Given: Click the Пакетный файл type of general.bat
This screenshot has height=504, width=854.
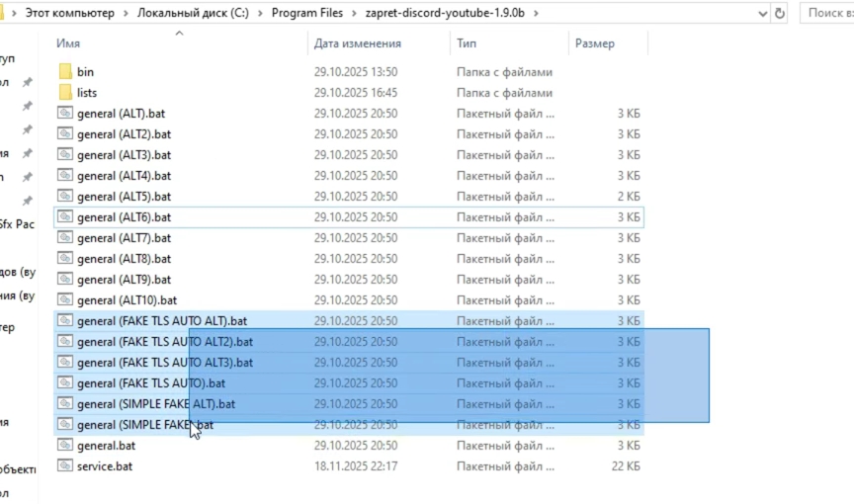Looking at the screenshot, I should coord(505,446).
